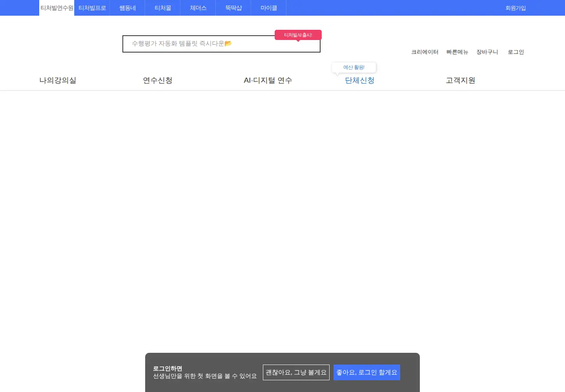The image size is (565, 392).
Task: Open the 고객지원 menu
Action: pos(461,80)
